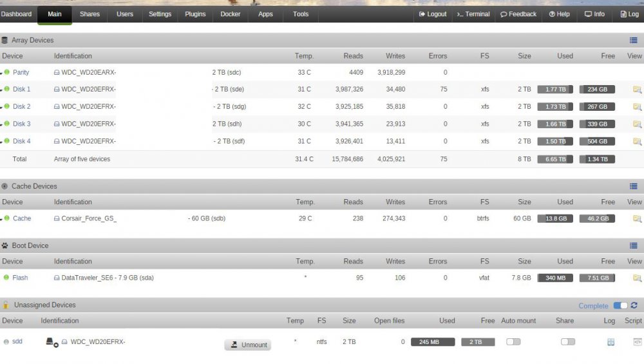This screenshot has height=364, width=644.
Task: Open the Flash device link
Action: point(20,278)
